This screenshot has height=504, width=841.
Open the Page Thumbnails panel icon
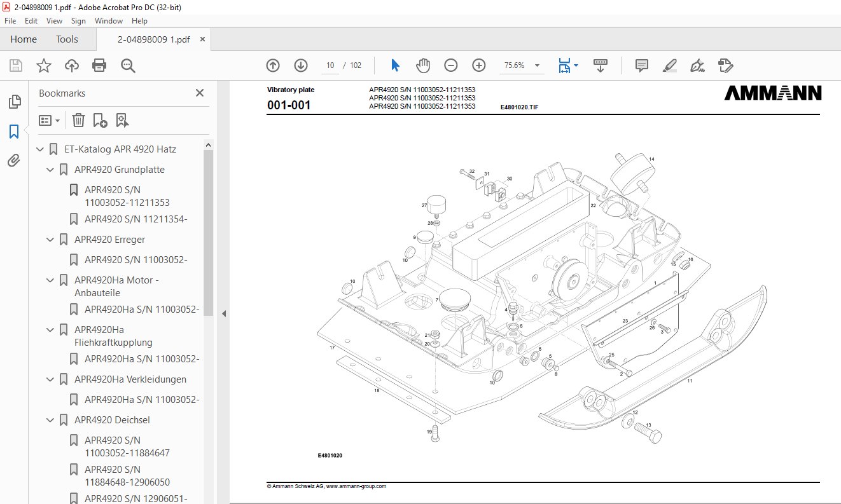[14, 102]
